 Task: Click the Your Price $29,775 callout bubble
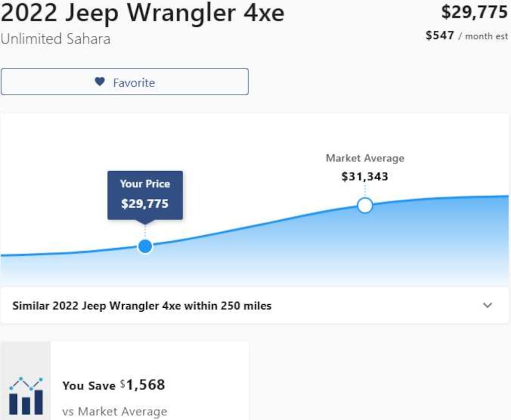point(145,195)
